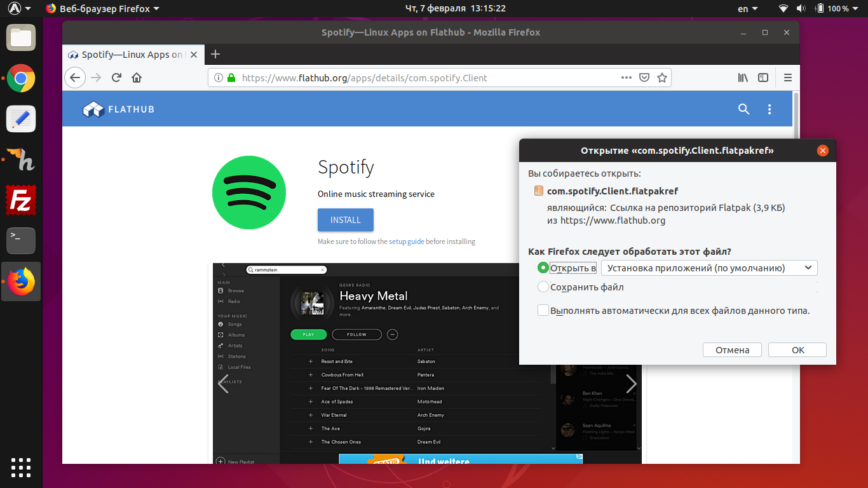Open the "en" keyboard layout menu
The height and width of the screenshot is (488, 868).
748,9
